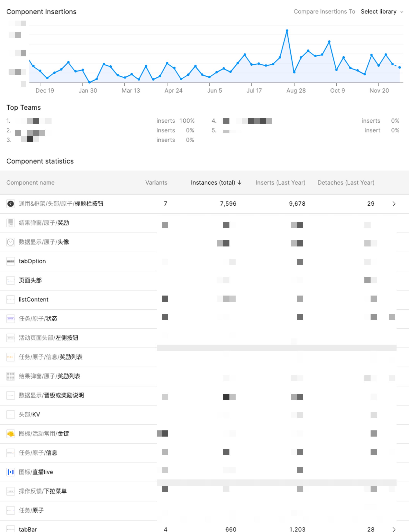This screenshot has width=409, height=532.
Task: Click the peak data point near Aug 28
Action: pyautogui.click(x=287, y=31)
